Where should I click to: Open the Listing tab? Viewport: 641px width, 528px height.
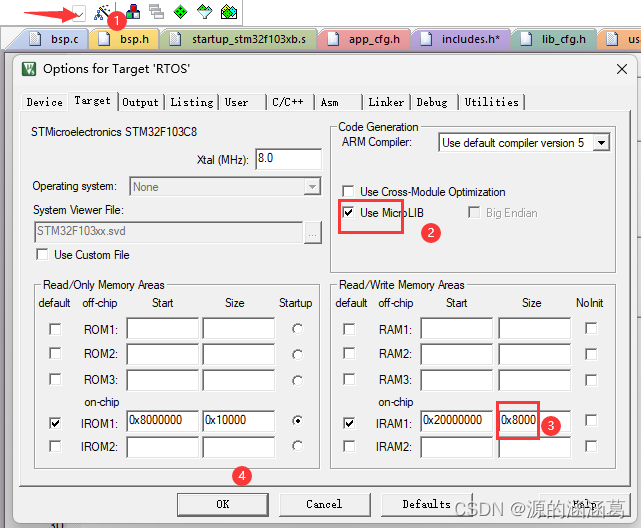[192, 102]
